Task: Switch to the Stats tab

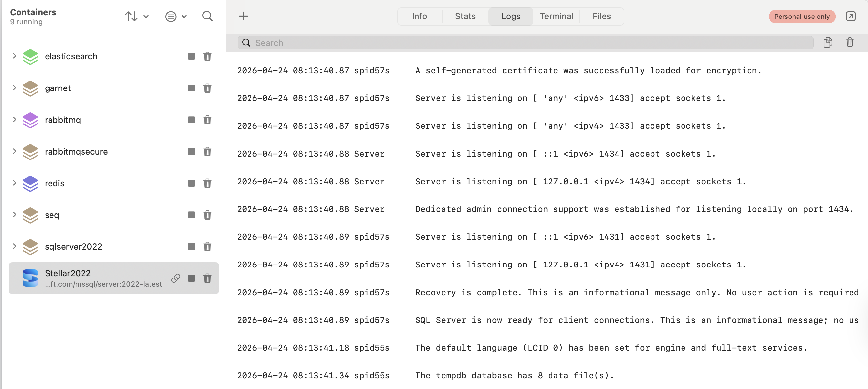Action: [465, 16]
